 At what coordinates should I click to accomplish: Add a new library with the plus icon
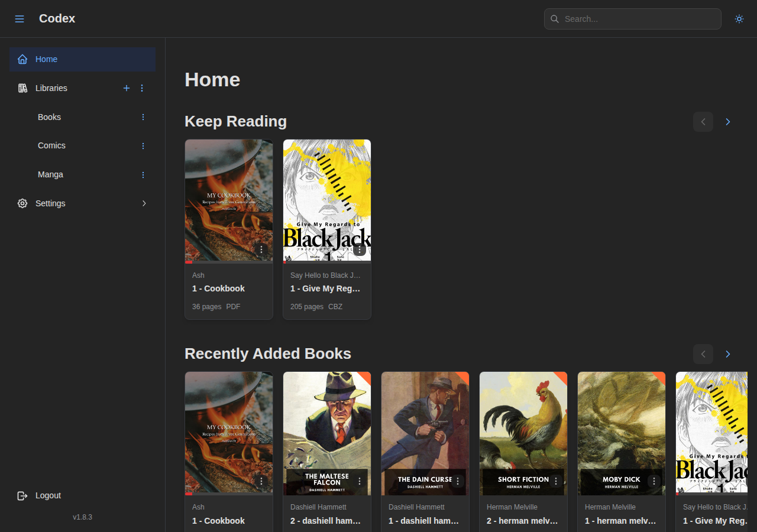click(127, 88)
